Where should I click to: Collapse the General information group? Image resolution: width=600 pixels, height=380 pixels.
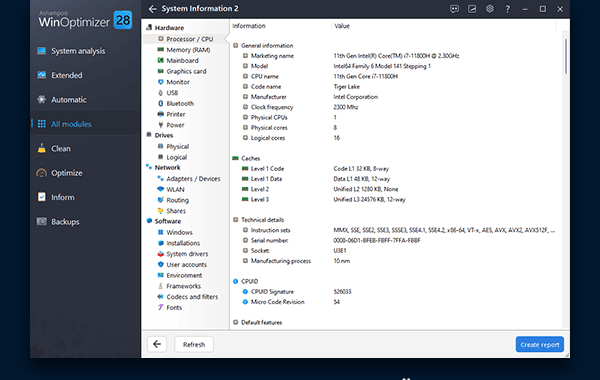236,45
